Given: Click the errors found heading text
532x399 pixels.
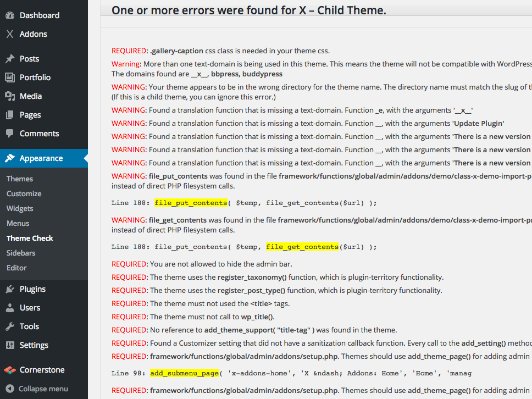Looking at the screenshot, I should click(249, 10).
